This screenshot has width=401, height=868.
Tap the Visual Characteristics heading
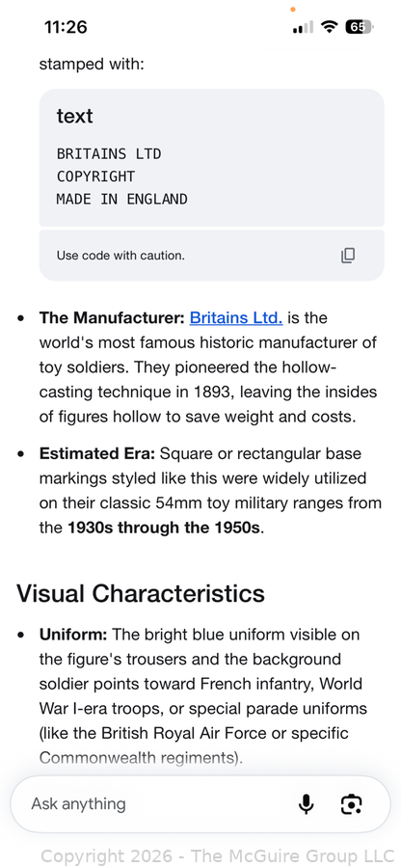click(x=141, y=593)
